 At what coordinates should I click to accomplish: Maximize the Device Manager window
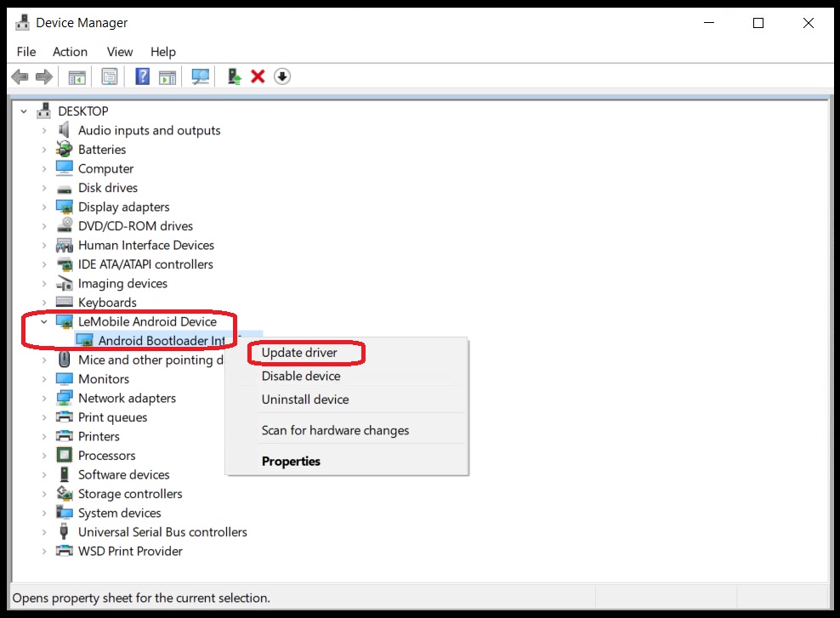758,23
